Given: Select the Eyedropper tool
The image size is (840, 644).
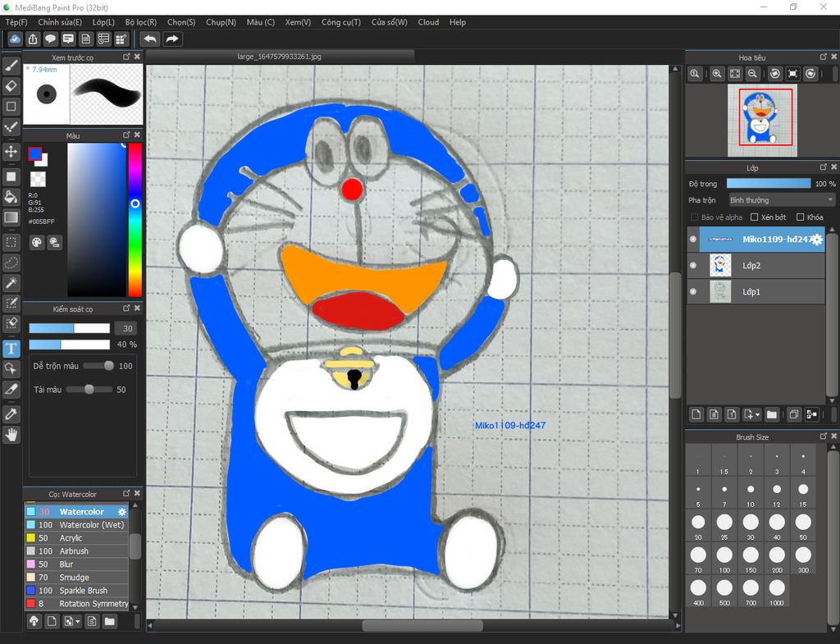Looking at the screenshot, I should [11, 414].
